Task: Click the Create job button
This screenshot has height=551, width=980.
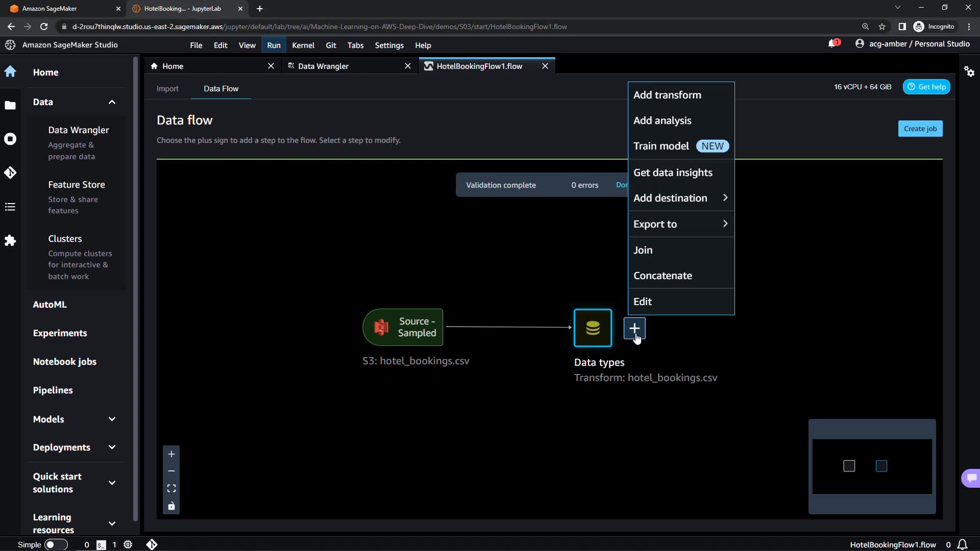Action: [x=920, y=129]
